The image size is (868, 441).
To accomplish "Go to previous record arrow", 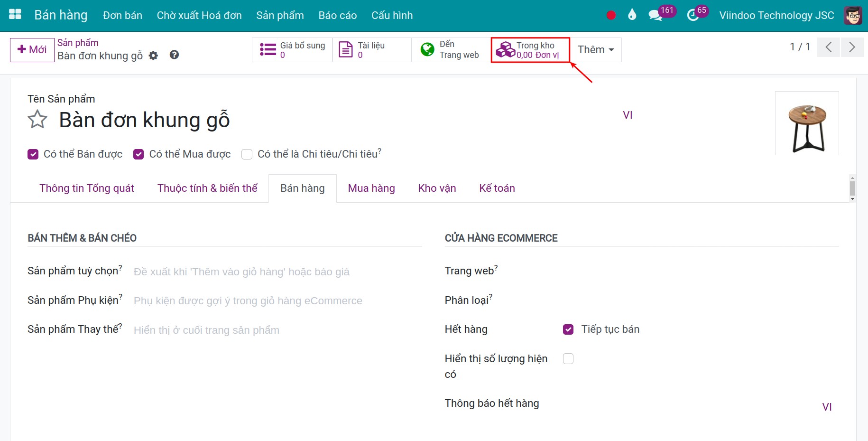I will 829,47.
